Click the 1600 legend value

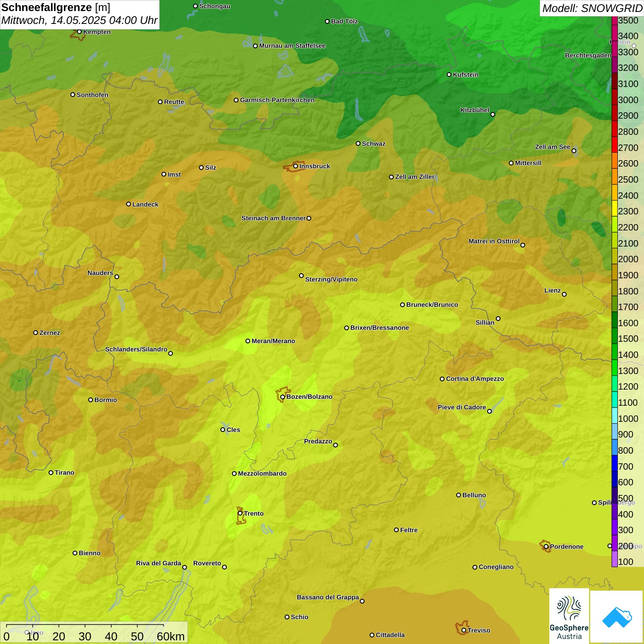[628, 323]
